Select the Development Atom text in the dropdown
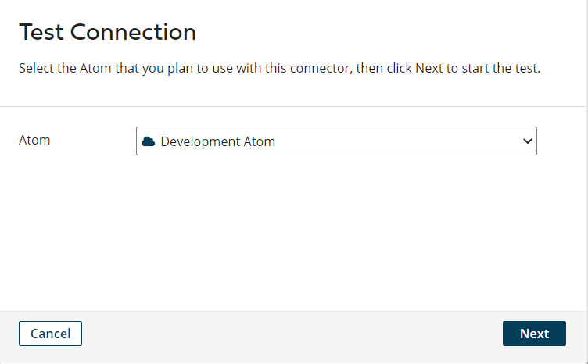 [x=217, y=141]
